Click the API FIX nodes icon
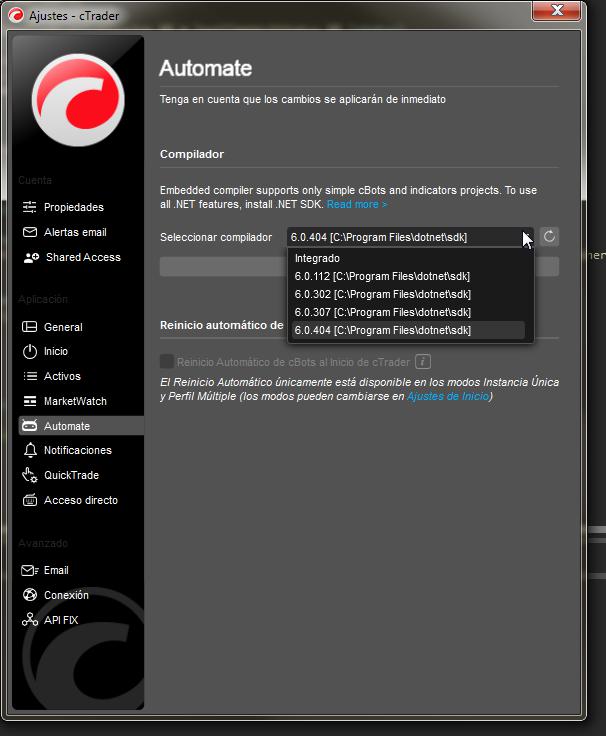Screen dimensions: 606x736 [x=30, y=620]
